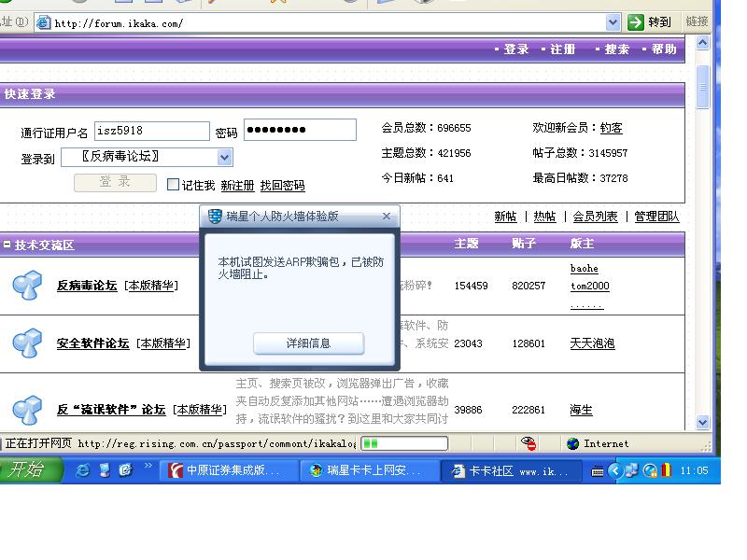
Task: Open the 反“流氓软件”论坛 link
Action: coord(111,410)
